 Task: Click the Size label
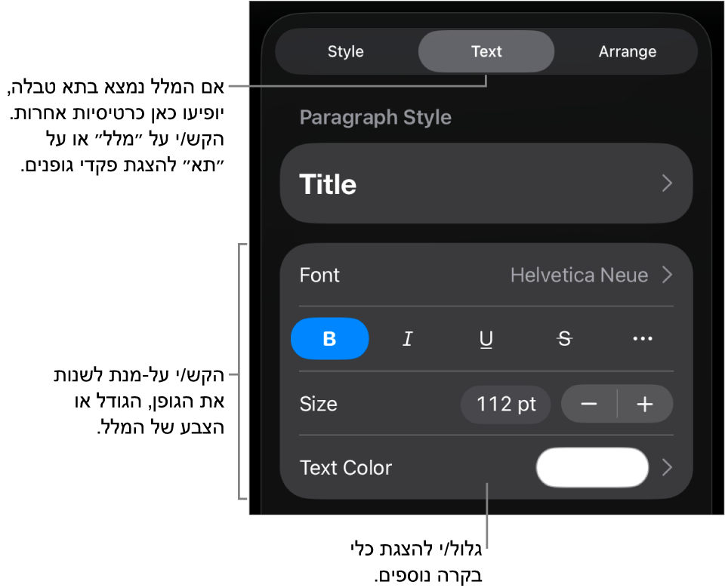318,404
